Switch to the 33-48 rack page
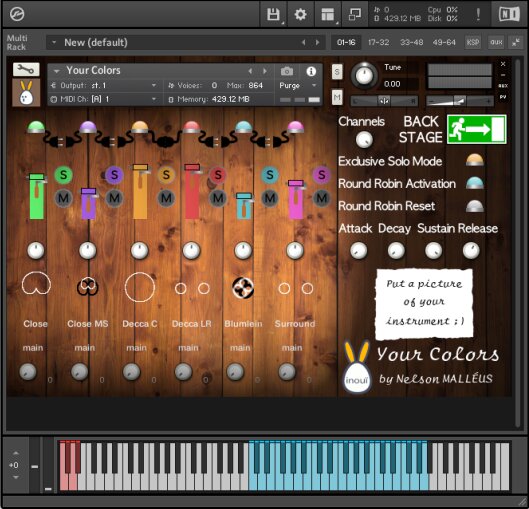Viewport: 529px width, 509px height. [x=411, y=42]
